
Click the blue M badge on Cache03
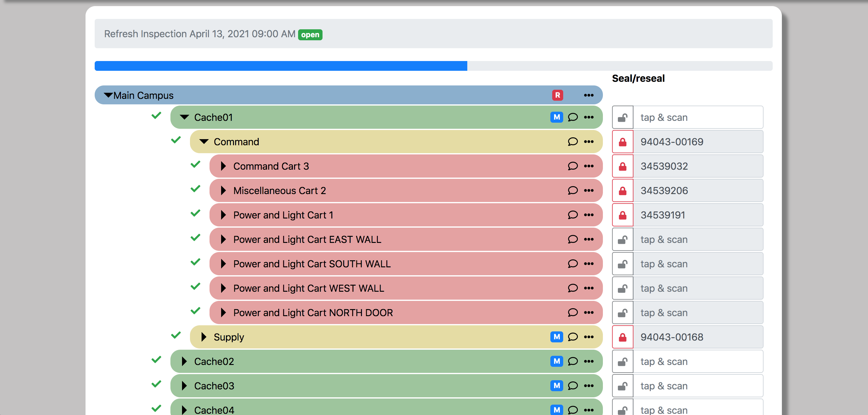tap(557, 386)
